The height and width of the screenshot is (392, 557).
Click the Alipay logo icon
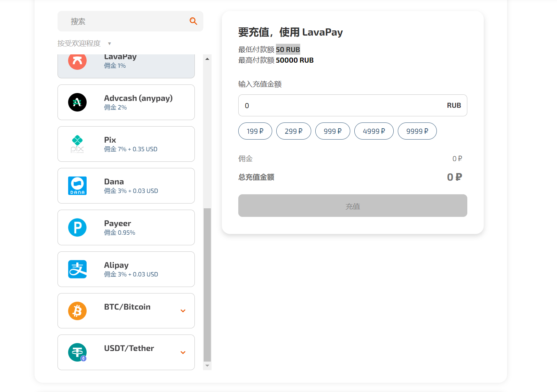[x=77, y=269]
